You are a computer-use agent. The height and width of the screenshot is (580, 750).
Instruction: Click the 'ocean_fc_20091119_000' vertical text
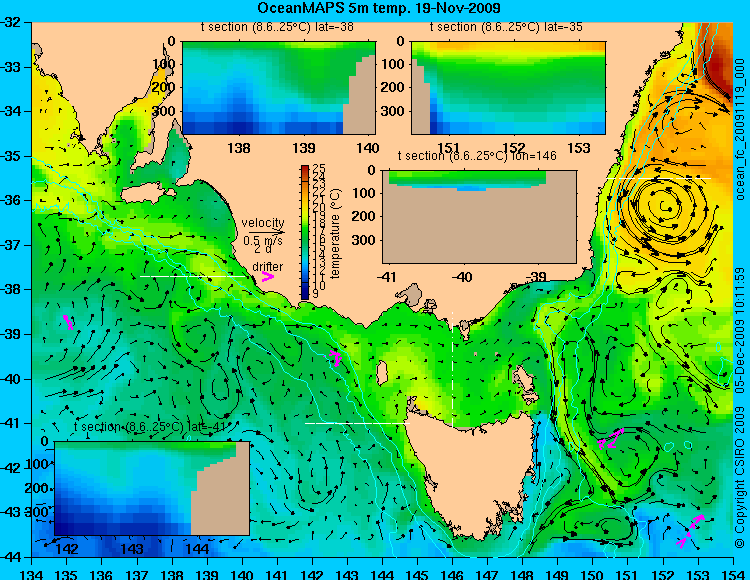pyautogui.click(x=740, y=129)
